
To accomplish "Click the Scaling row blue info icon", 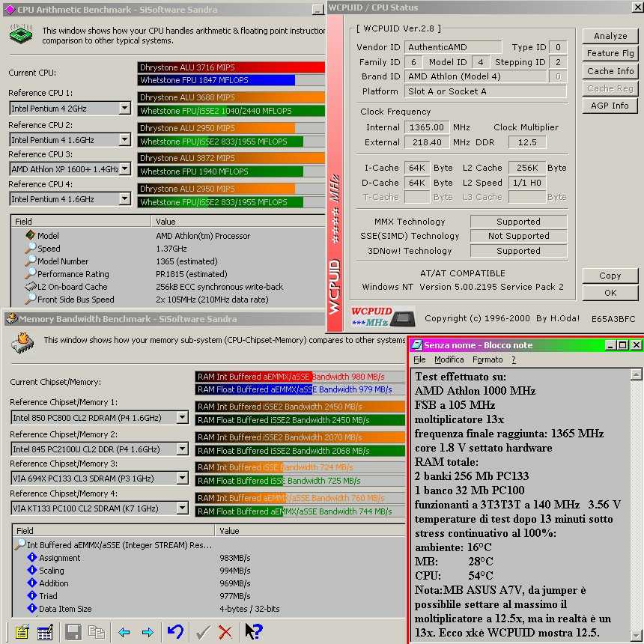I will pos(32,570).
